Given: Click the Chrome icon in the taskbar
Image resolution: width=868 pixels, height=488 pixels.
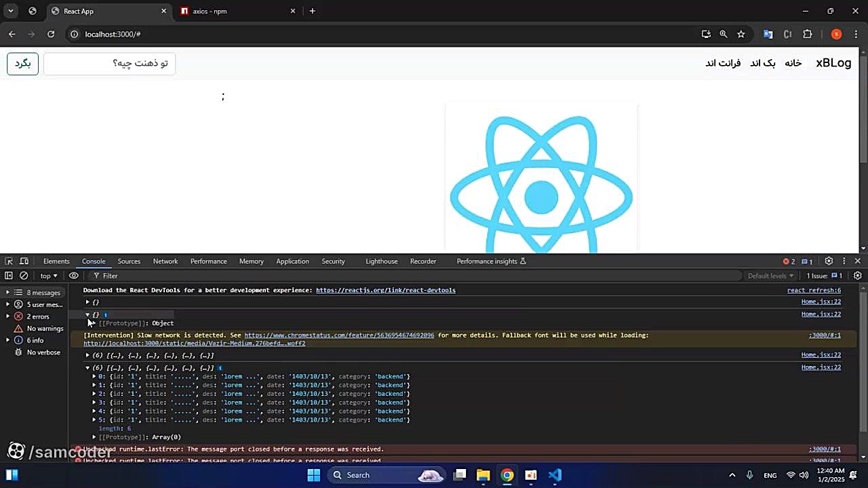Looking at the screenshot, I should pyautogui.click(x=507, y=475).
